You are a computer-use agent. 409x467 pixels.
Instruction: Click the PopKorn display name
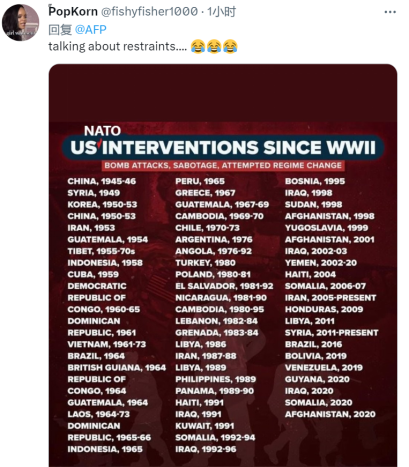[x=73, y=11]
